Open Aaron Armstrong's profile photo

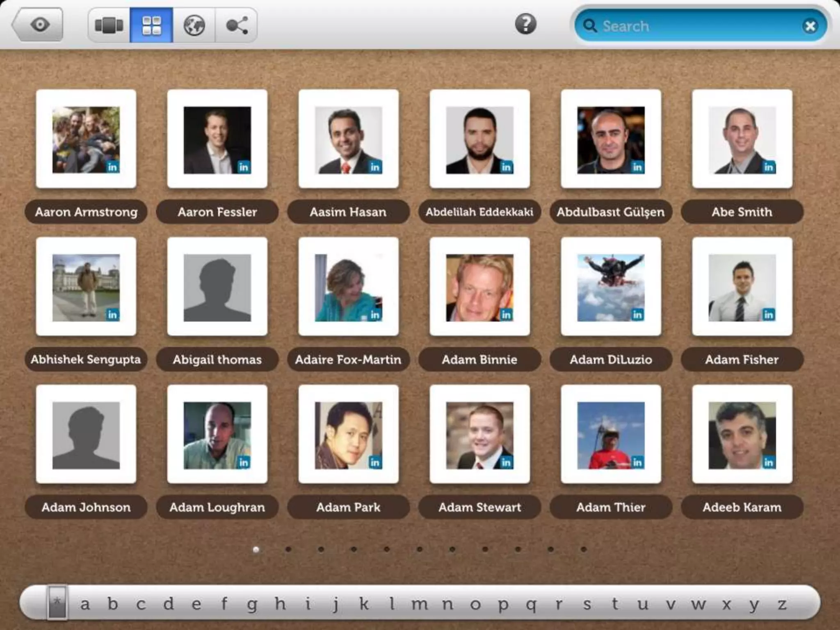86,139
